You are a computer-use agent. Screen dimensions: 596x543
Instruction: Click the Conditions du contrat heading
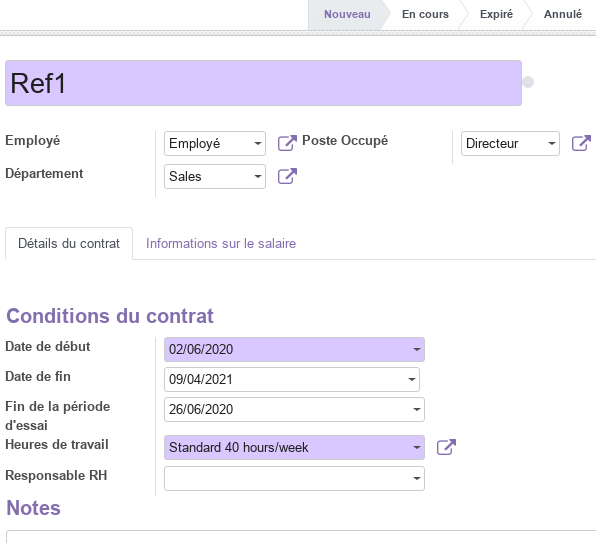coord(110,316)
